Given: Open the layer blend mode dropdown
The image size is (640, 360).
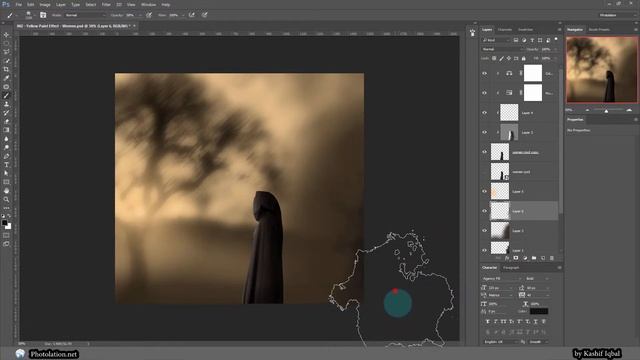Looking at the screenshot, I should tap(502, 49).
